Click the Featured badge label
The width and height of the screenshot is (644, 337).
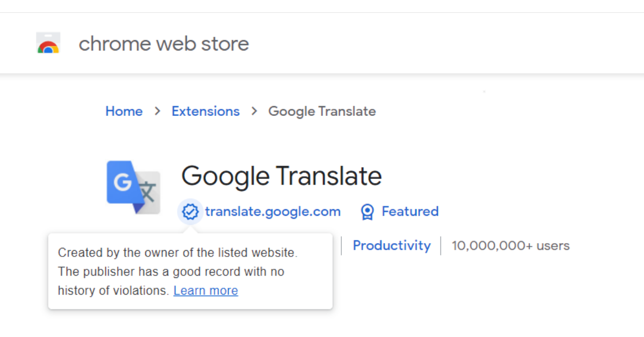click(x=410, y=211)
